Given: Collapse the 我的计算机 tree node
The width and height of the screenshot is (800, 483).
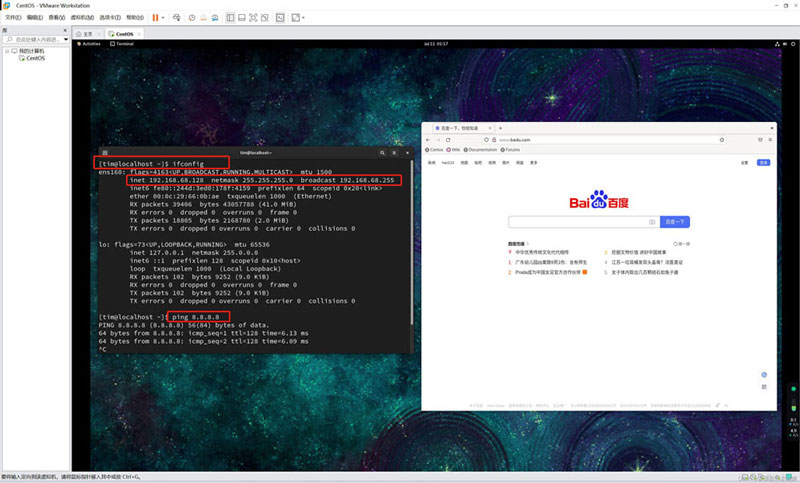Looking at the screenshot, I should pyautogui.click(x=7, y=51).
